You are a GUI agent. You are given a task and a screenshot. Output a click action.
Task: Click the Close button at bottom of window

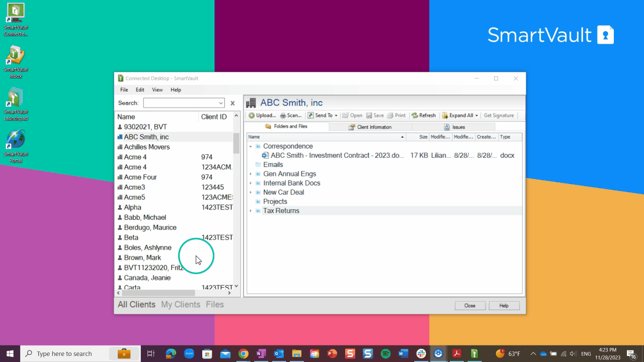pos(470,306)
